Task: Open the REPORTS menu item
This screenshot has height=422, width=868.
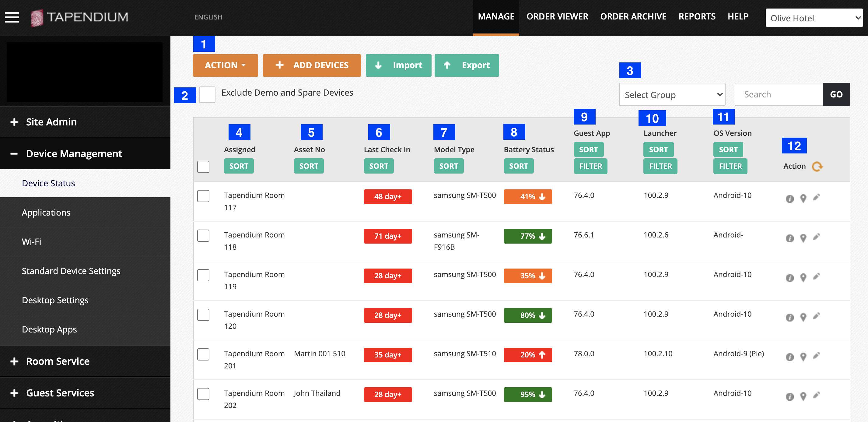Action: pos(697,16)
